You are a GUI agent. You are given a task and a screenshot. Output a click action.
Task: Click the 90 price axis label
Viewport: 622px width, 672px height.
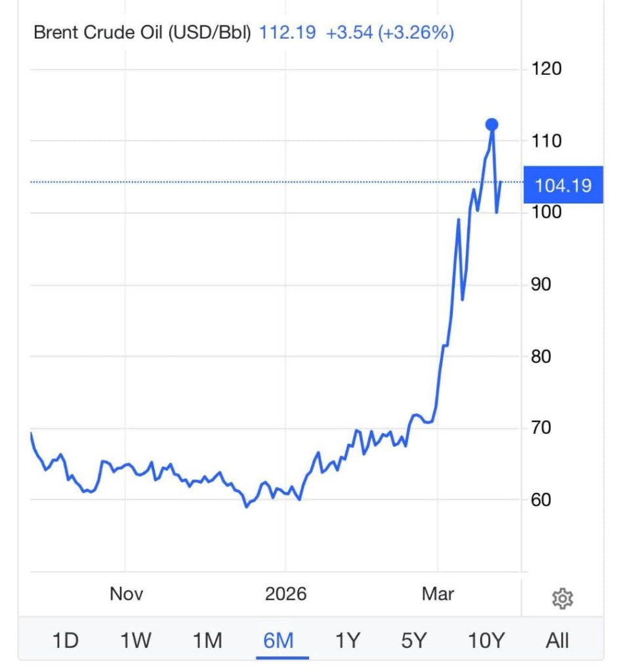point(541,285)
